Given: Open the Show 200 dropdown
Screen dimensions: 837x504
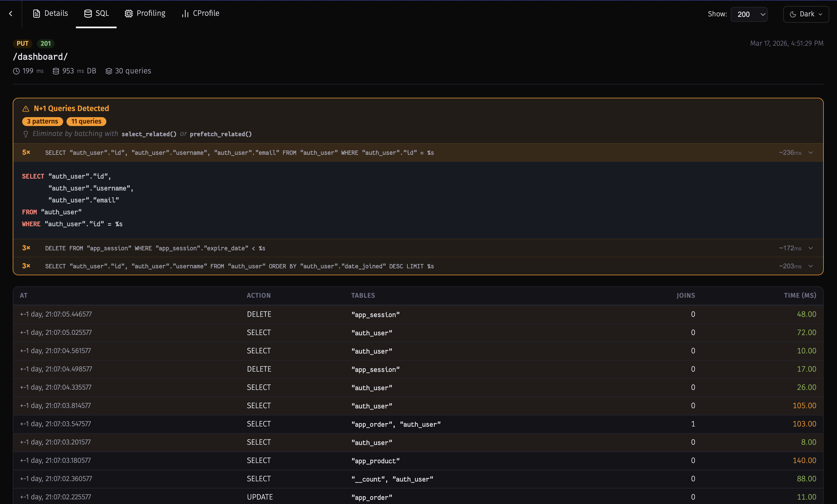Looking at the screenshot, I should click(x=749, y=14).
